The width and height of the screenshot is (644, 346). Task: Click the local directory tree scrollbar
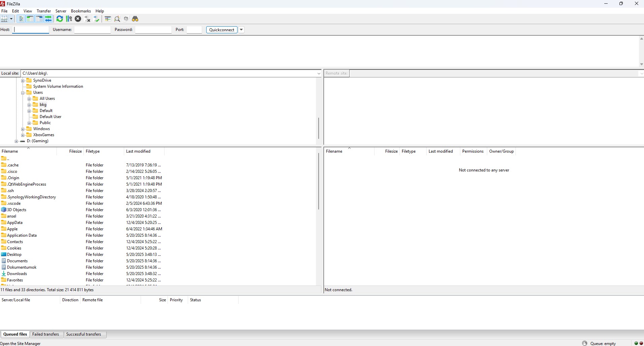tap(319, 128)
